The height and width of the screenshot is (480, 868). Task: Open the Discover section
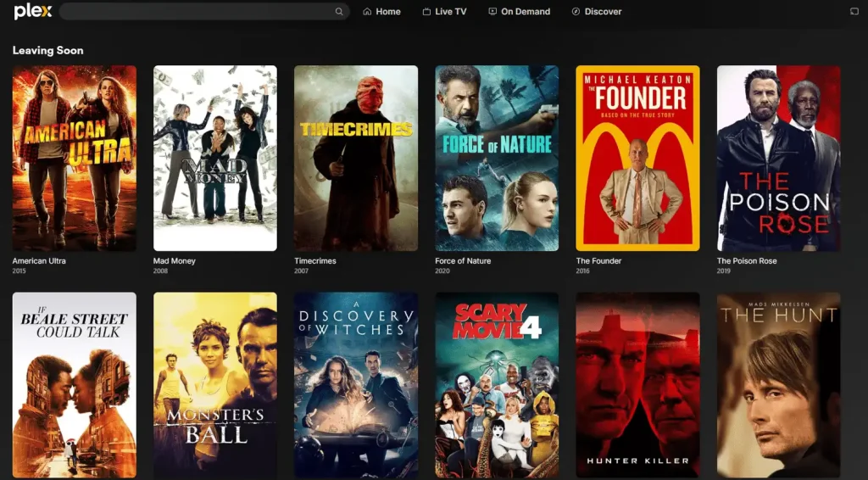tap(597, 12)
